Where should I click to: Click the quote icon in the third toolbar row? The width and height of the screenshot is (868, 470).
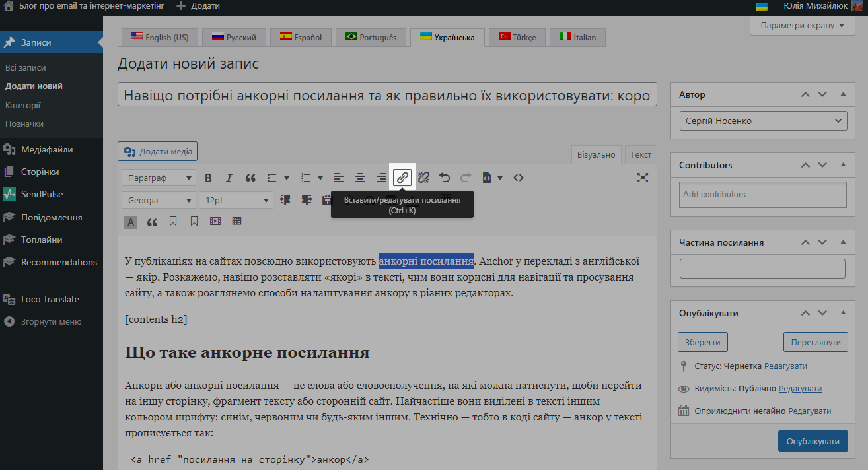pos(152,222)
